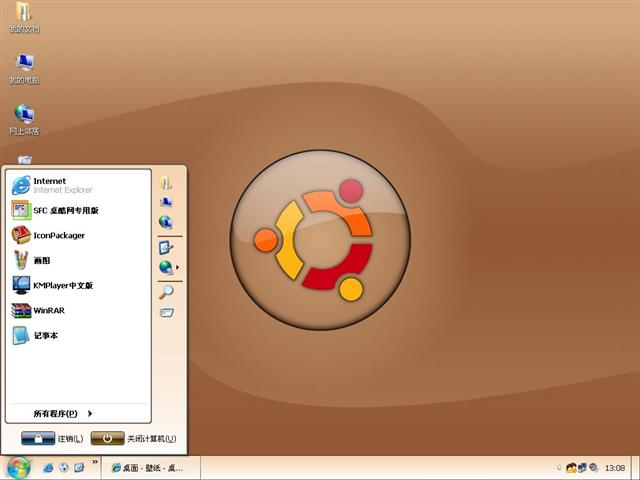Launch SFC 桌酷网专用版 from Start menu

click(78, 211)
